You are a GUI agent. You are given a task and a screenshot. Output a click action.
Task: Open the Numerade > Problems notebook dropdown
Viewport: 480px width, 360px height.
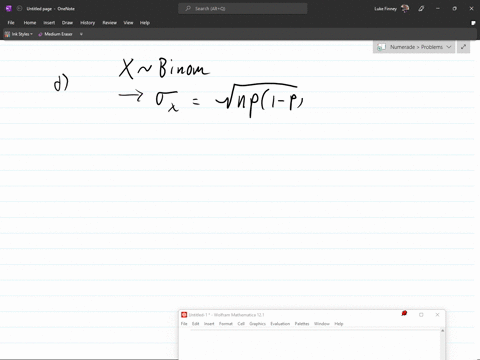click(414, 47)
